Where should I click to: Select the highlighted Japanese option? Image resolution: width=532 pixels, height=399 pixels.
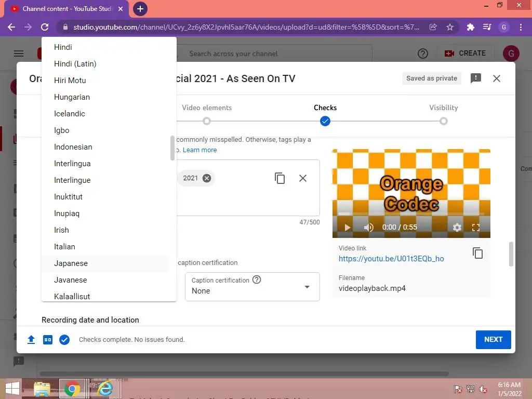pyautogui.click(x=105, y=263)
